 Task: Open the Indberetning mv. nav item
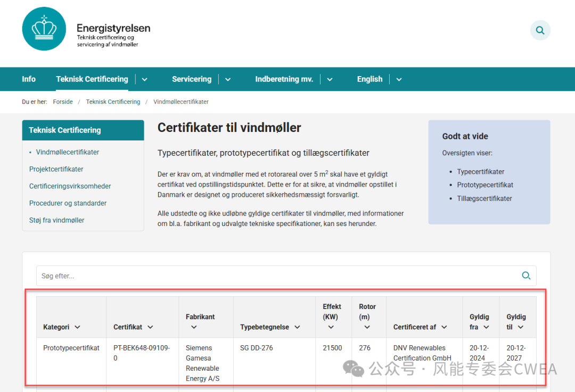click(284, 79)
